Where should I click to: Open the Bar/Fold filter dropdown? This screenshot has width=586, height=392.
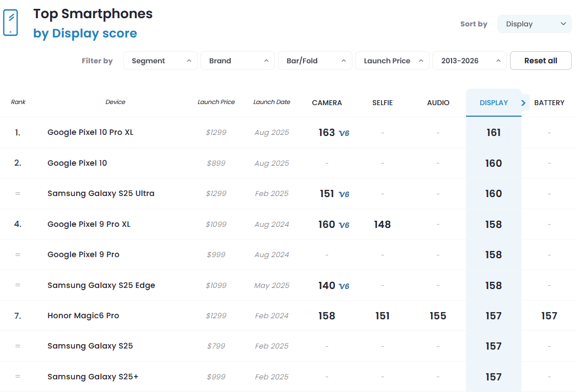pos(315,61)
